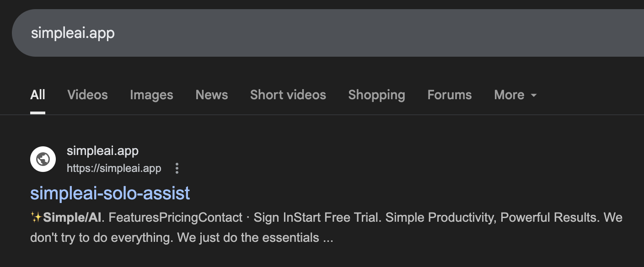This screenshot has width=644, height=267.
Task: Expand the More search filters menu
Action: coord(509,95)
